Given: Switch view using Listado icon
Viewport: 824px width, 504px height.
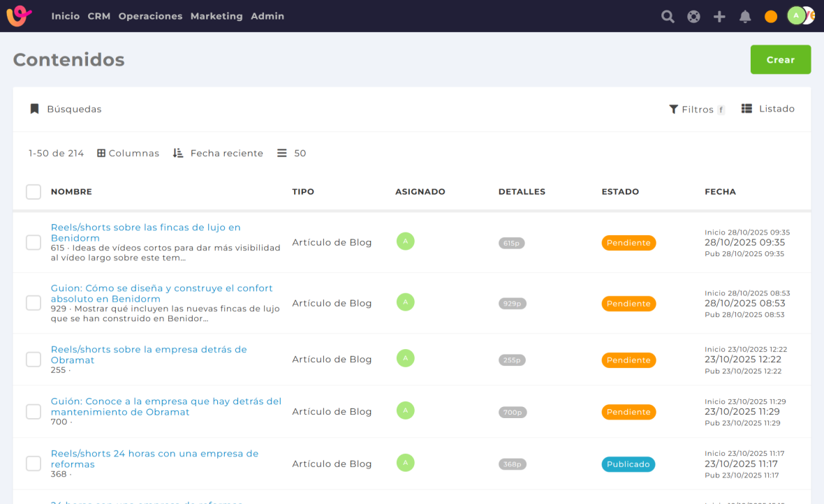Looking at the screenshot, I should [768, 109].
